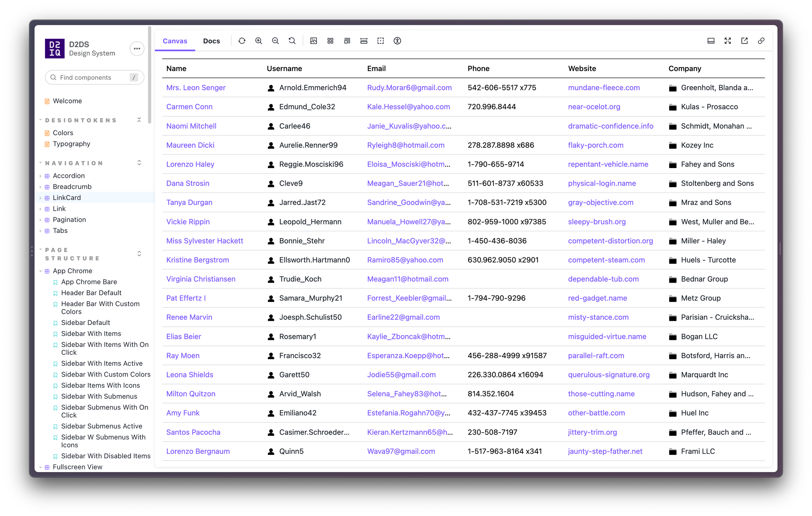Switch to the Docs tab
This screenshot has height=516, width=812.
point(211,41)
